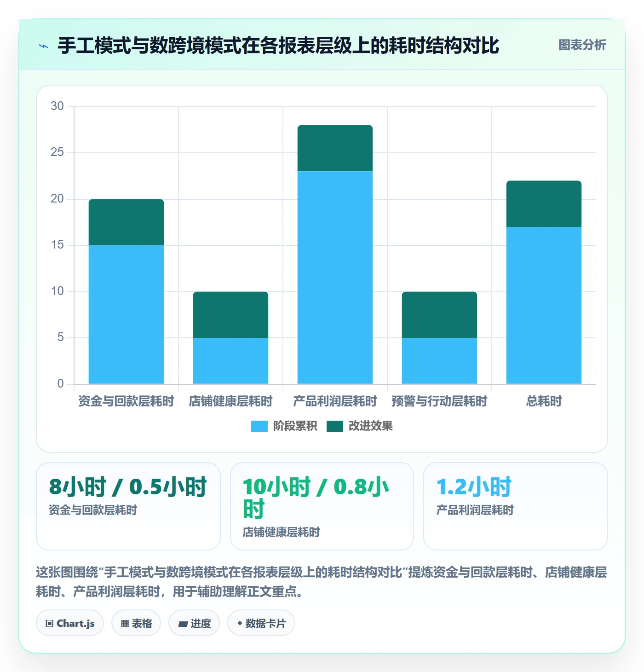Click the dark green bar segment for 产品利润层耗时
The height and width of the screenshot is (672, 644).
click(335, 148)
